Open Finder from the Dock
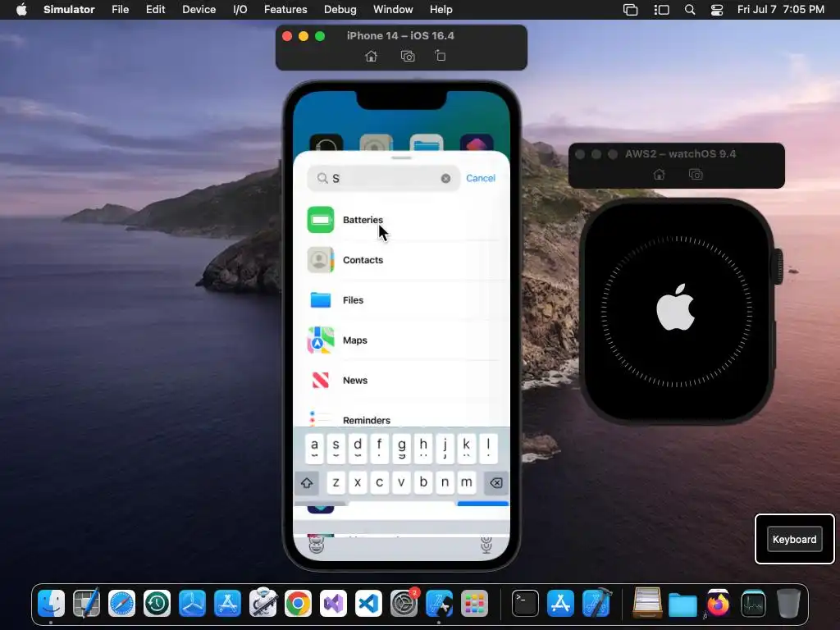 pyautogui.click(x=51, y=604)
